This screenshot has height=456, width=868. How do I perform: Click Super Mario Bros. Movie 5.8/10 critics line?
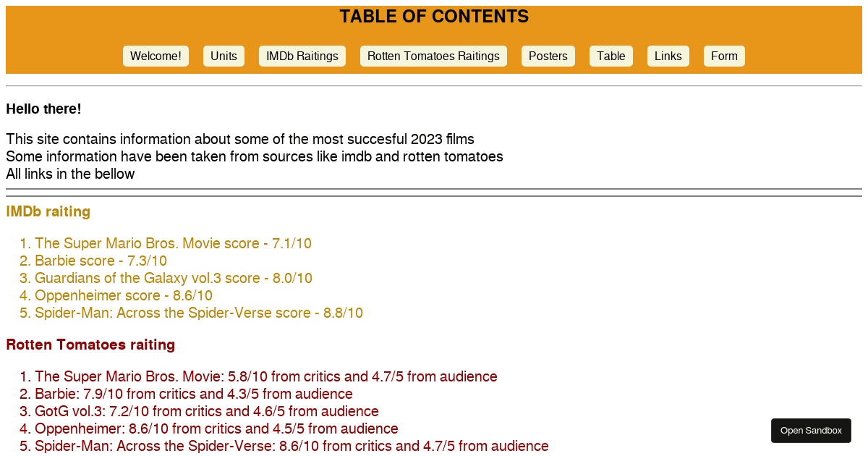(266, 376)
